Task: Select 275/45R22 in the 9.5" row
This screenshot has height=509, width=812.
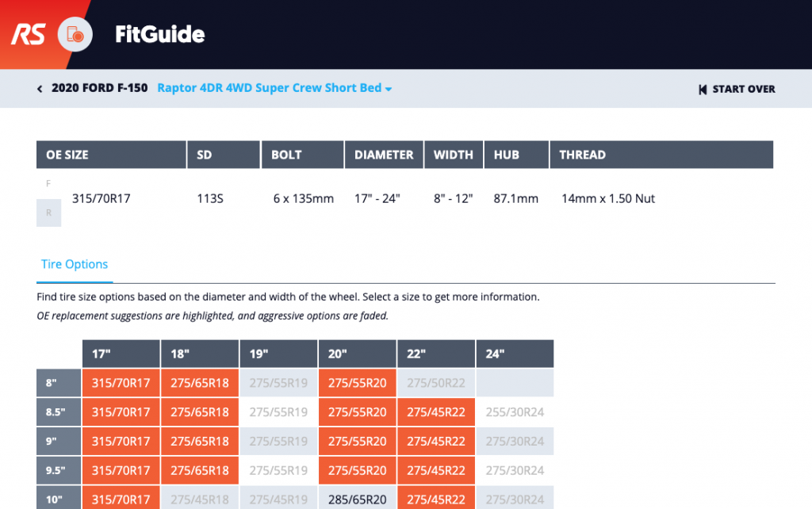Action: (x=436, y=470)
